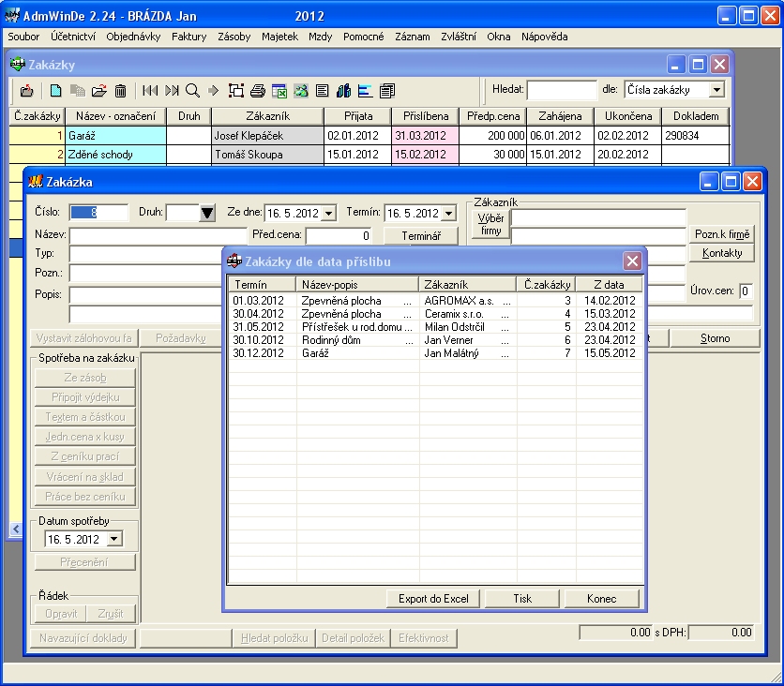The image size is (784, 686).
Task: Click the Zákazník column header in dialog
Action: click(467, 284)
